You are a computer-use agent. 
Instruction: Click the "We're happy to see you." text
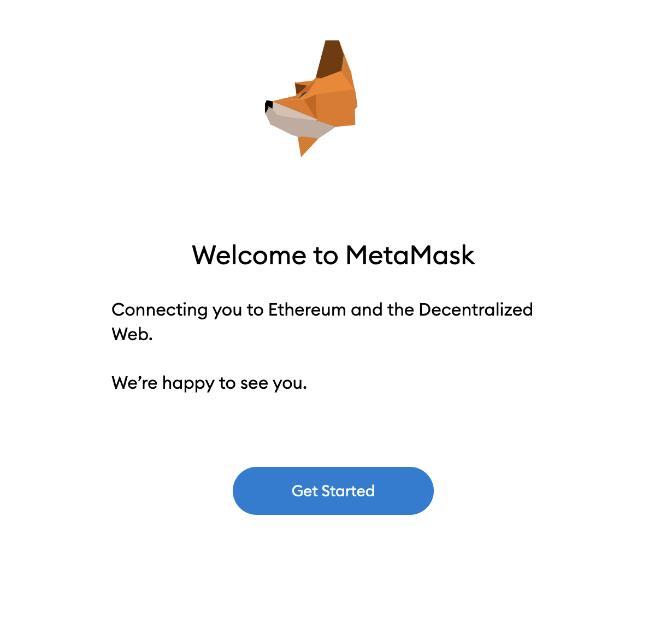tap(209, 383)
